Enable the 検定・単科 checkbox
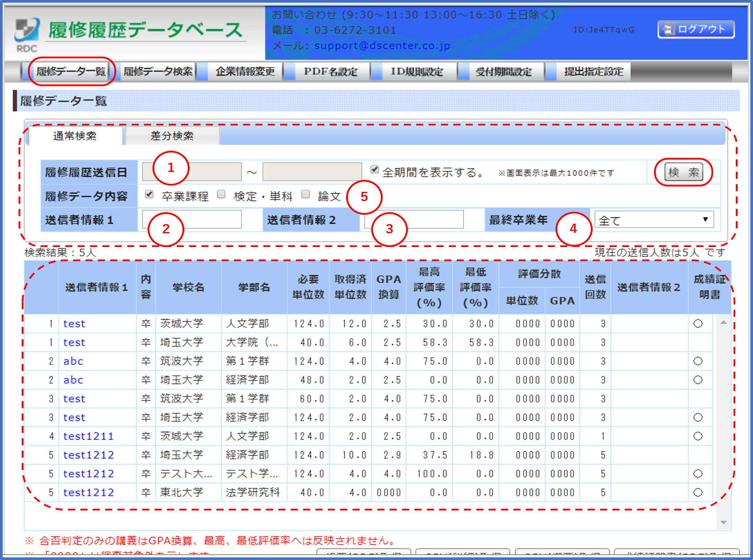 [x=221, y=194]
